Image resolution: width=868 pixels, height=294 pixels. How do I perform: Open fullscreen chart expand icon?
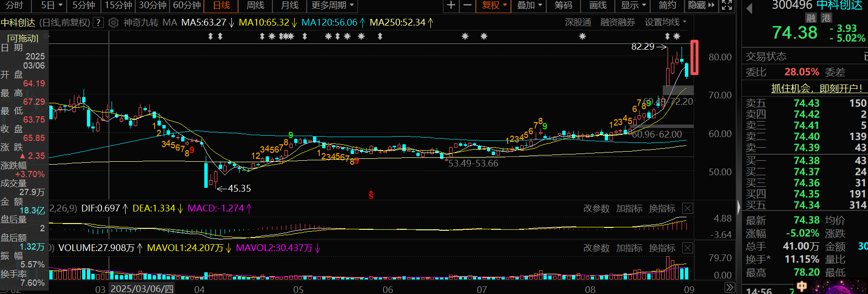tap(726, 5)
